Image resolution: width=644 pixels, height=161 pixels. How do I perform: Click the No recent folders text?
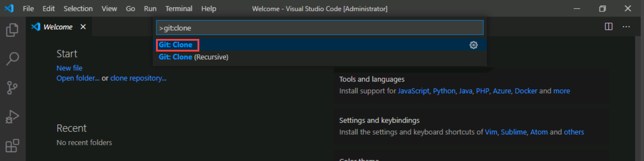click(84, 143)
